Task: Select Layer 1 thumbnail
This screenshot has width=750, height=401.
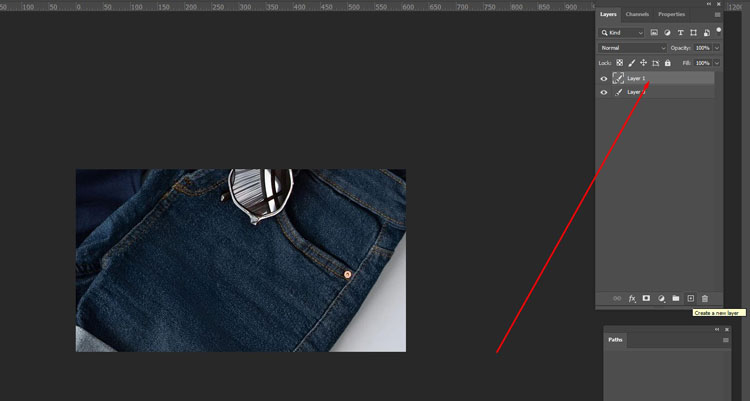Action: point(618,78)
